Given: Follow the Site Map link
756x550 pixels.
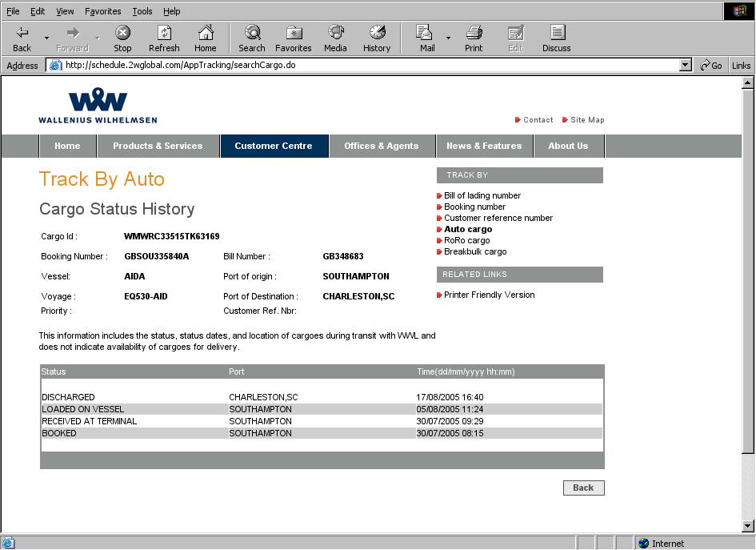Looking at the screenshot, I should tap(587, 120).
